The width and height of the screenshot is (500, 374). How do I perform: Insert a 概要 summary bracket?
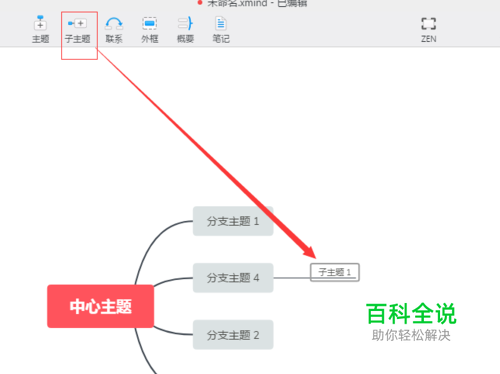point(185,30)
